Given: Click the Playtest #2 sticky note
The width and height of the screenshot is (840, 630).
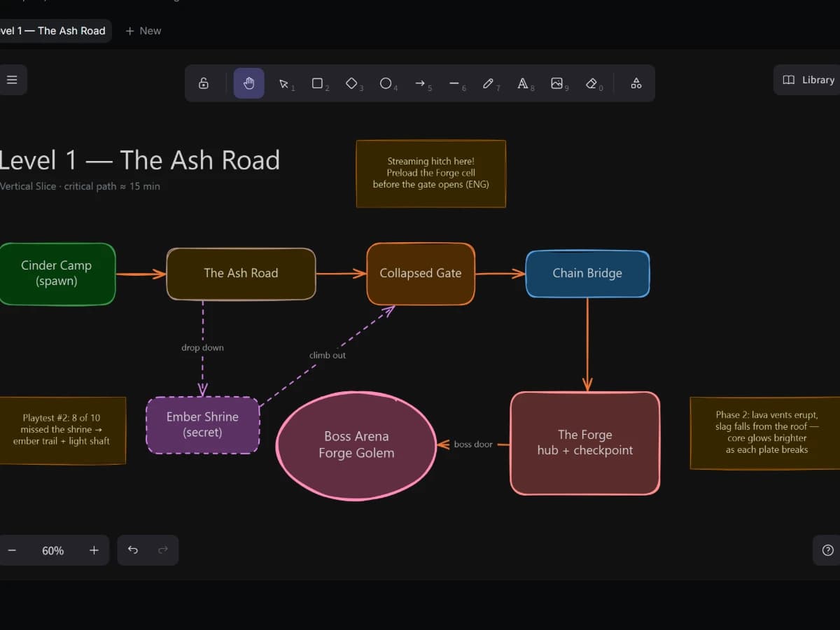Looking at the screenshot, I should (x=62, y=430).
